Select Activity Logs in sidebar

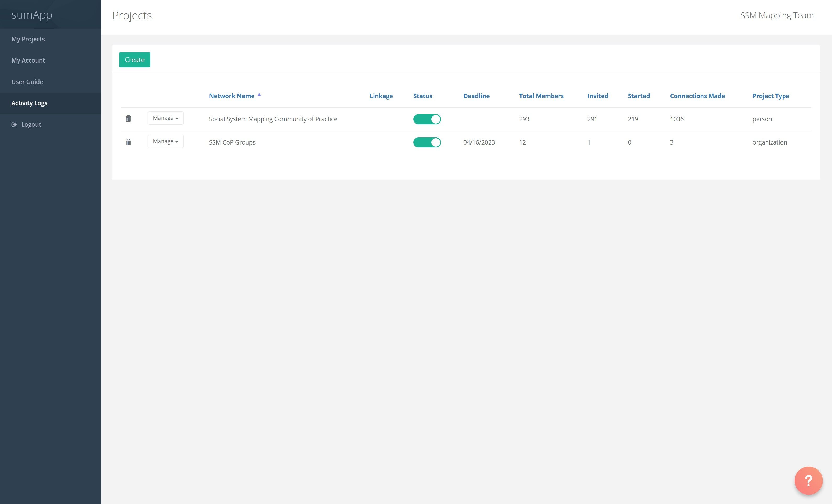coord(29,103)
